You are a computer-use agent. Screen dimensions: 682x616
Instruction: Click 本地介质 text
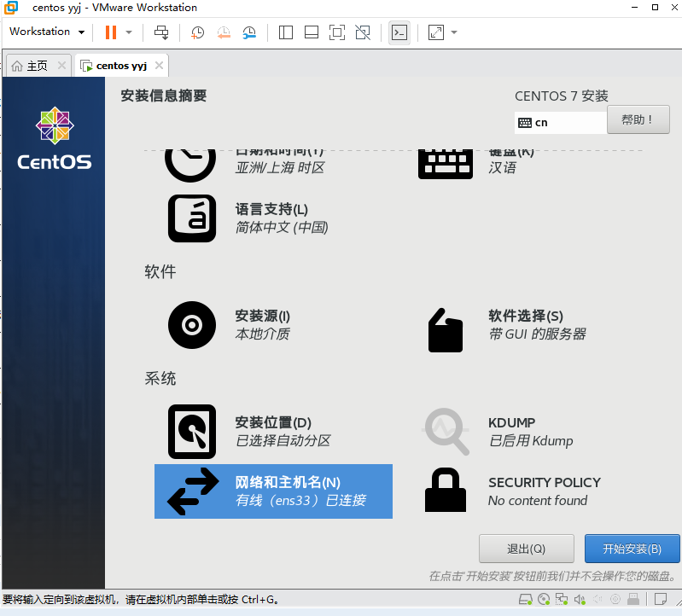tap(263, 334)
